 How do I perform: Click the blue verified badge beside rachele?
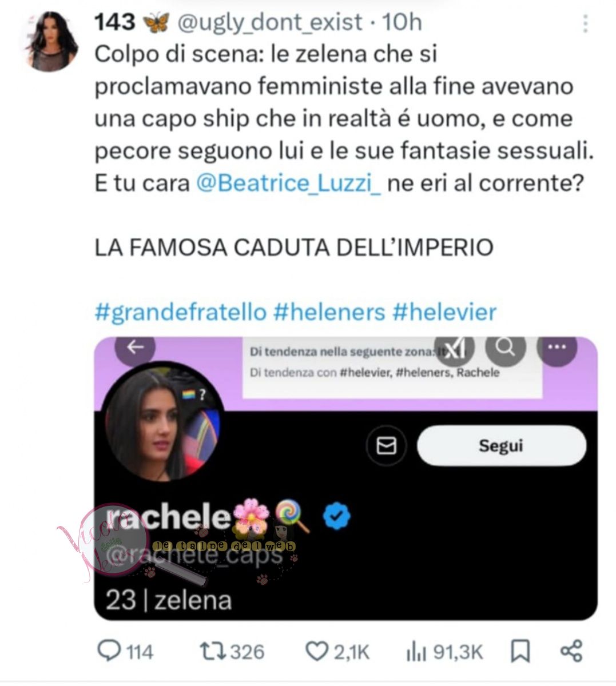pyautogui.click(x=337, y=516)
